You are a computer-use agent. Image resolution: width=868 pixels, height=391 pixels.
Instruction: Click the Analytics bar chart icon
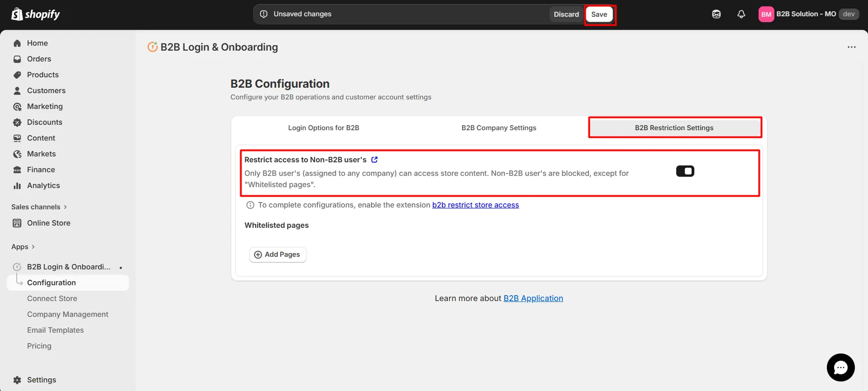(17, 185)
